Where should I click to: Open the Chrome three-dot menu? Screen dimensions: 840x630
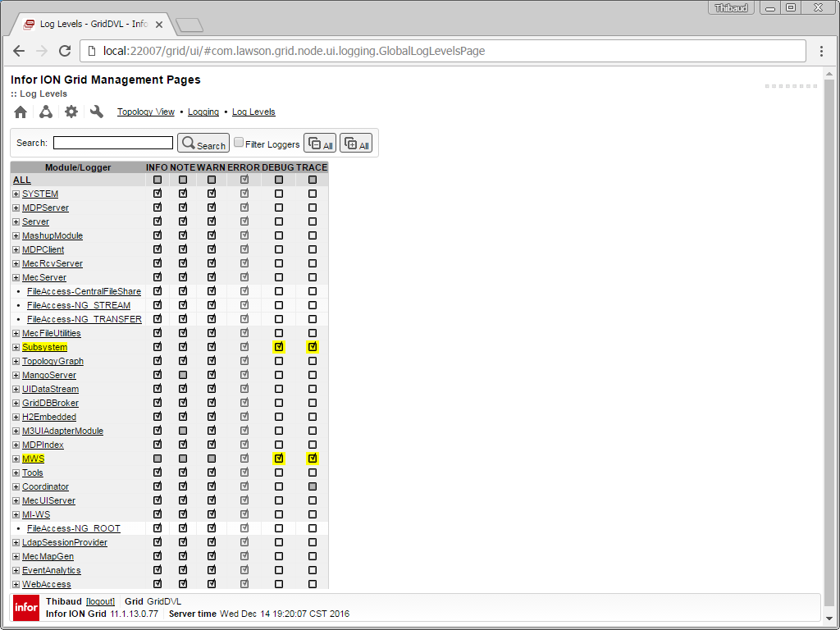821,51
